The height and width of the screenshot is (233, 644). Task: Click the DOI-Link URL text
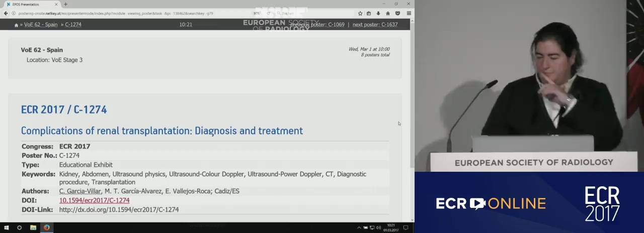pos(119,209)
